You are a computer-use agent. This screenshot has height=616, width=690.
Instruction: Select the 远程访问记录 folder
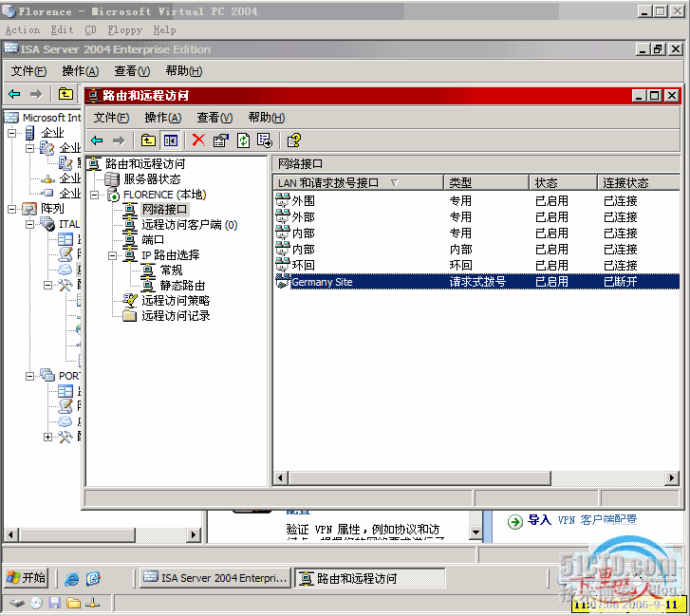(176, 316)
